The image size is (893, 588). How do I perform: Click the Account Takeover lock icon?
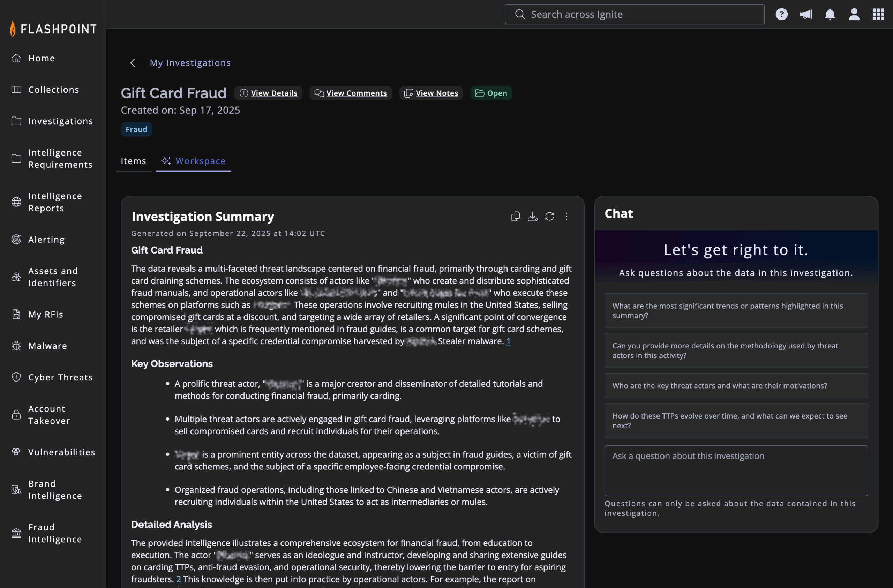click(16, 415)
